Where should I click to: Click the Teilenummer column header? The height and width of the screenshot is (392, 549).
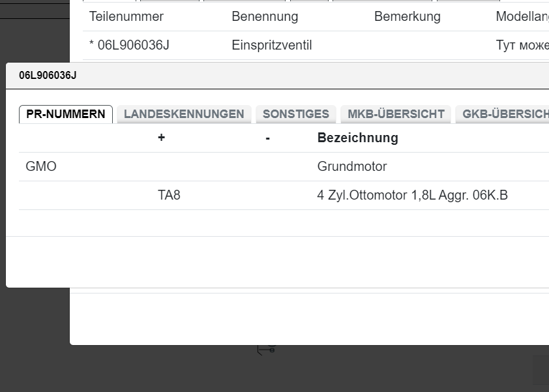[x=126, y=16]
